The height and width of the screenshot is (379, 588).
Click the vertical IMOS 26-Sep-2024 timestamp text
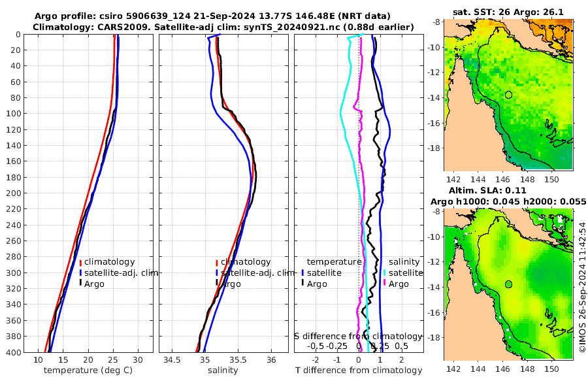click(x=582, y=287)
